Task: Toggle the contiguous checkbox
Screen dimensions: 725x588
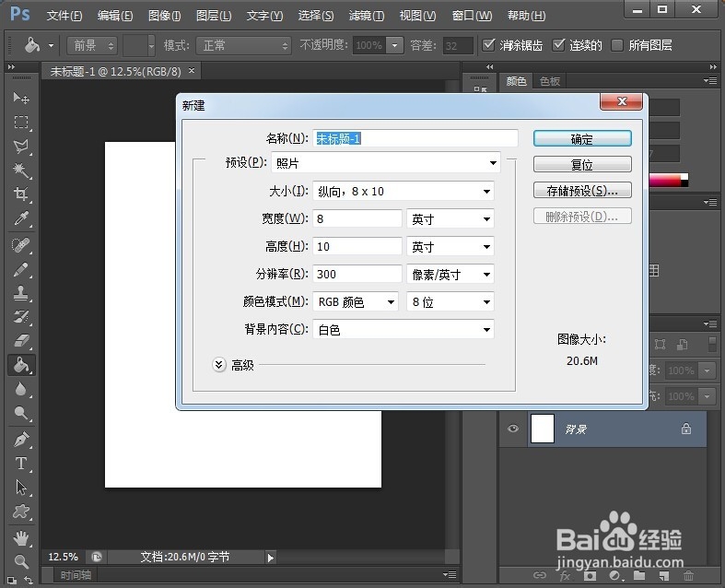Action: coord(558,45)
